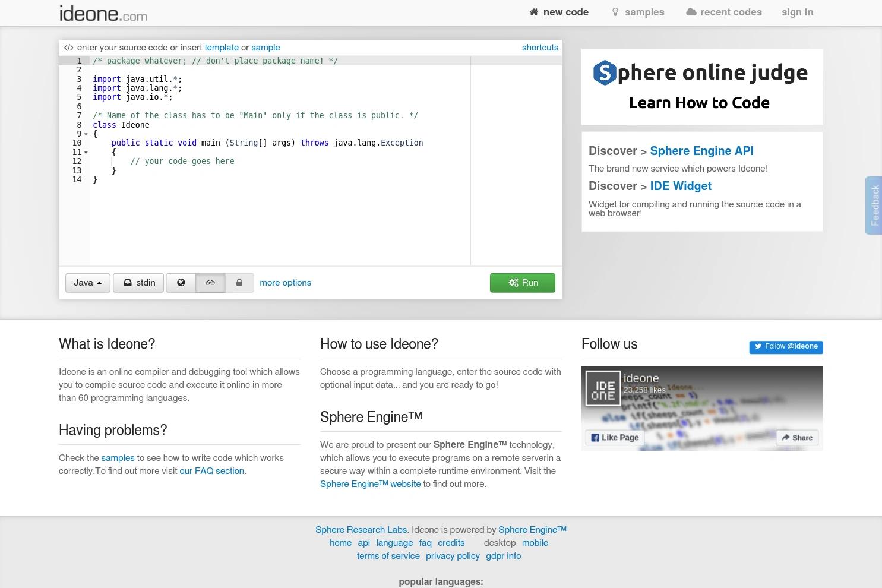Insert the sample code link
Image resolution: width=882 pixels, height=588 pixels.
click(x=265, y=48)
